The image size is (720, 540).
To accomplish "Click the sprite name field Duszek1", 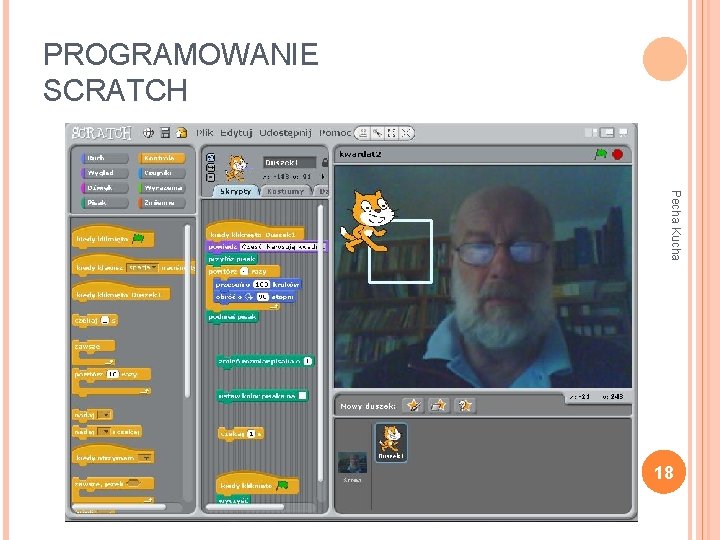I will pos(289,162).
